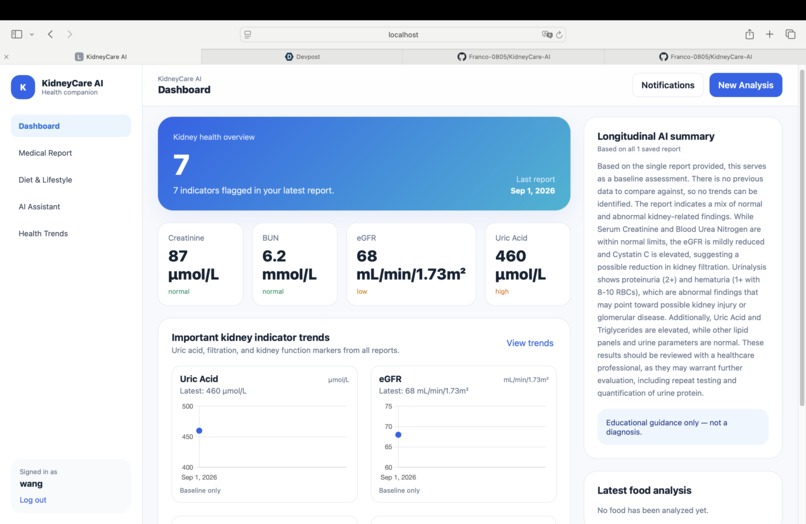Click the Uric Acid 460 µmol/L card

(527, 264)
